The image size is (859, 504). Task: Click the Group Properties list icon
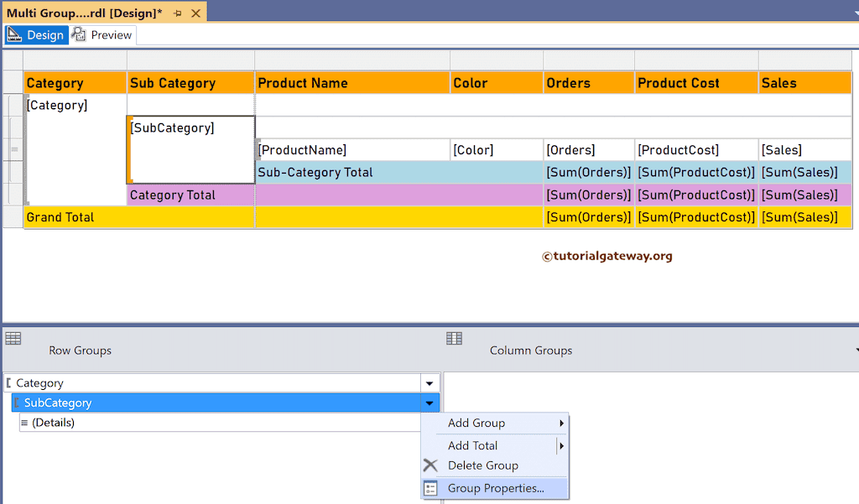[431, 487]
